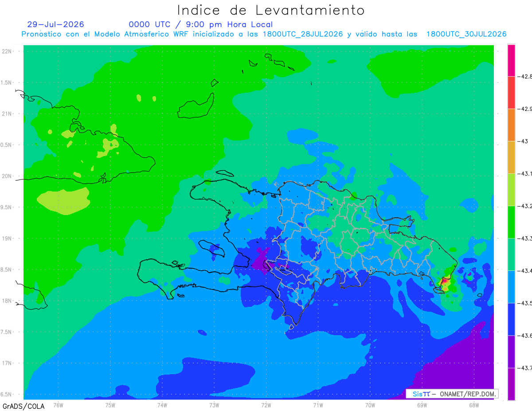Click the legend value '-43.6'
The height and width of the screenshot is (411, 532).
[524, 336]
